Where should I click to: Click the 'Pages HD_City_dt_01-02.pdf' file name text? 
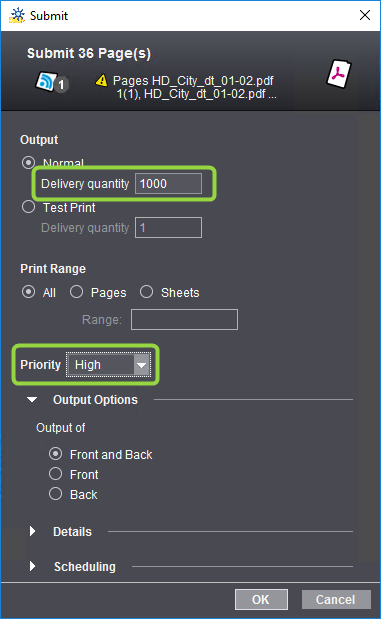[x=193, y=81]
